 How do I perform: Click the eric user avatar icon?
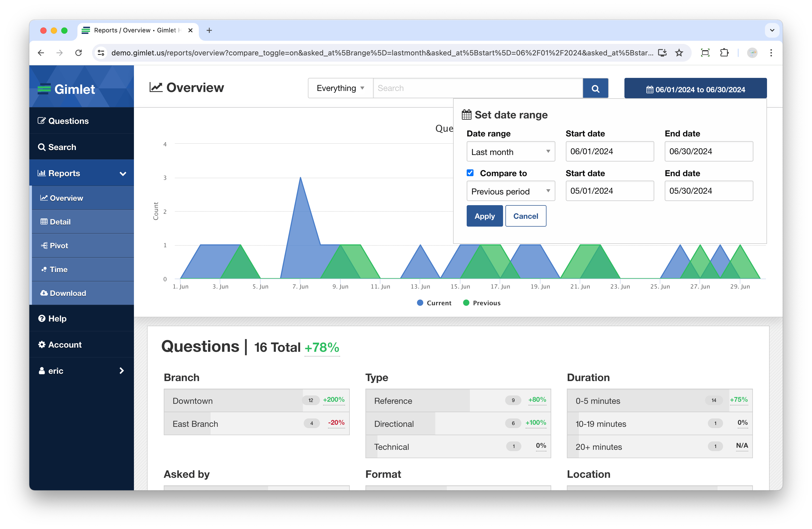coord(42,371)
